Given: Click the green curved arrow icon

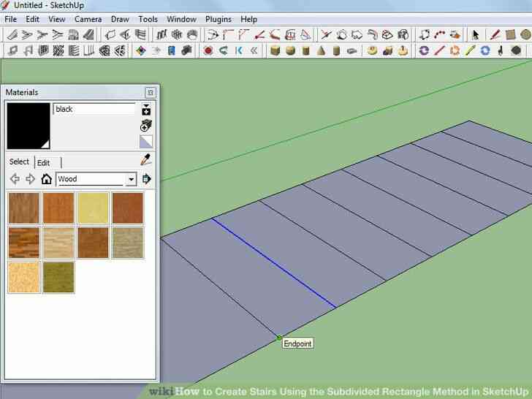Looking at the screenshot, I should pos(224,51).
